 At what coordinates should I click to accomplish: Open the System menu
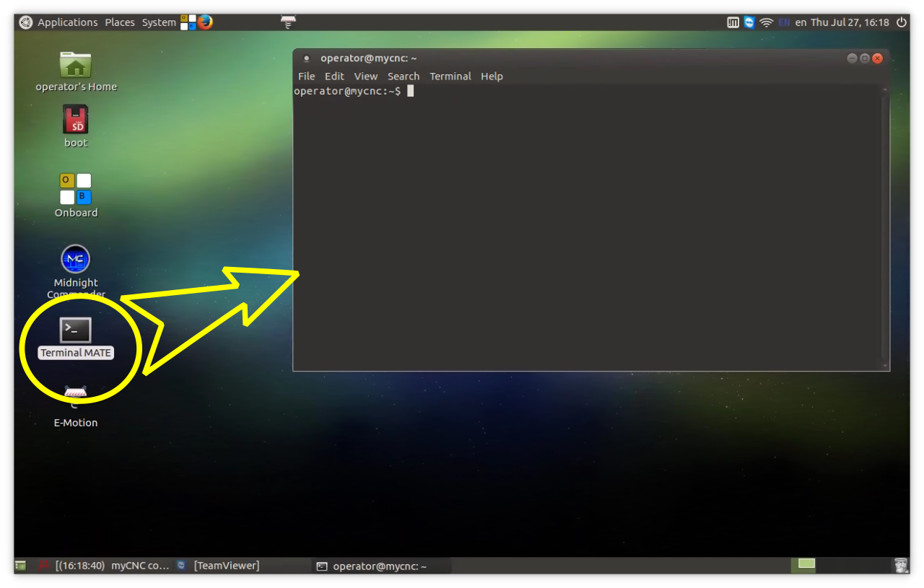159,22
